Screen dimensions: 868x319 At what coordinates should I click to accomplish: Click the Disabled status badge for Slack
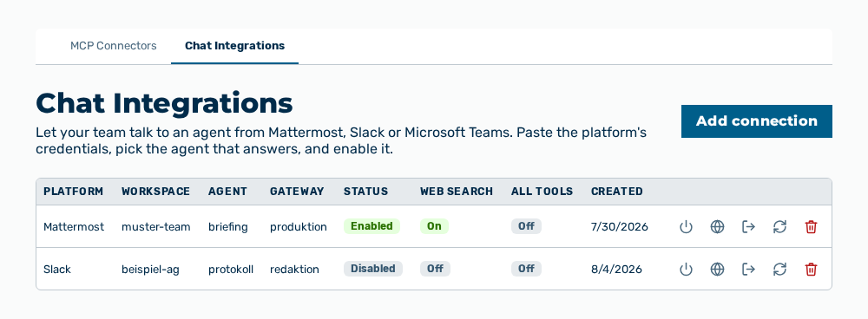pyautogui.click(x=373, y=269)
